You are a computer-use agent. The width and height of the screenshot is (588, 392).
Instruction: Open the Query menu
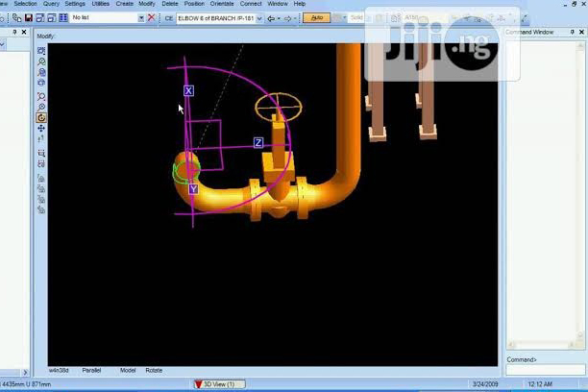(x=51, y=4)
